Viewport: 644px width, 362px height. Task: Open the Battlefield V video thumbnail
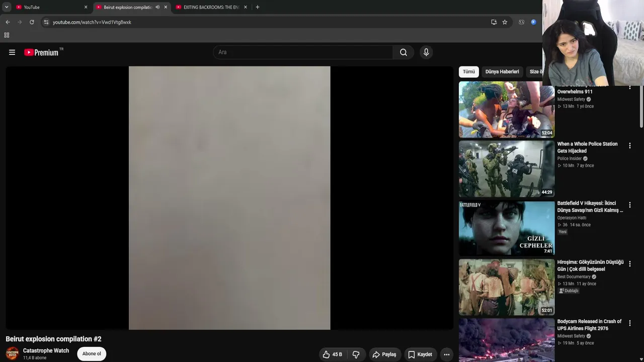(507, 228)
